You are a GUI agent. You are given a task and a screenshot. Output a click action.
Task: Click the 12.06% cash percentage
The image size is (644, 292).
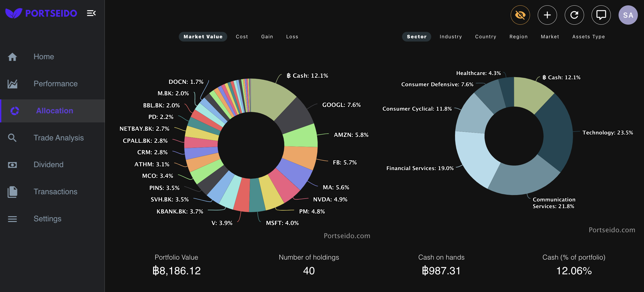574,271
